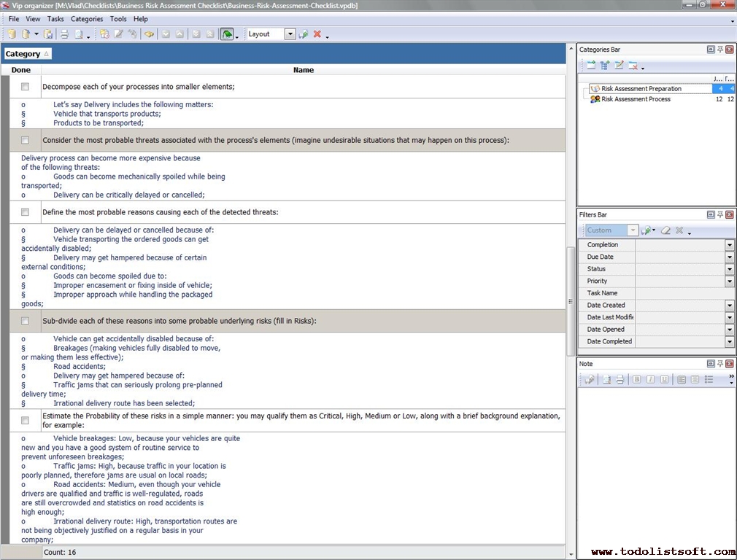Mark 'Estimate the Probability of these risks' as done
737x560 pixels.
pyautogui.click(x=25, y=421)
